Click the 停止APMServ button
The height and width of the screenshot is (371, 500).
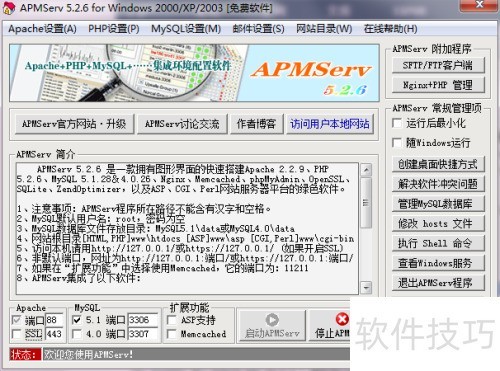tap(330, 325)
